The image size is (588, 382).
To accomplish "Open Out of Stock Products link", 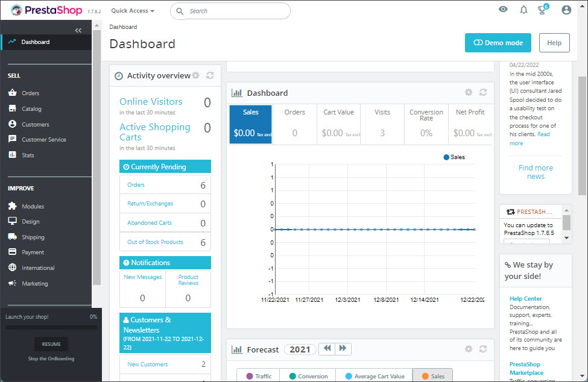I will click(155, 242).
